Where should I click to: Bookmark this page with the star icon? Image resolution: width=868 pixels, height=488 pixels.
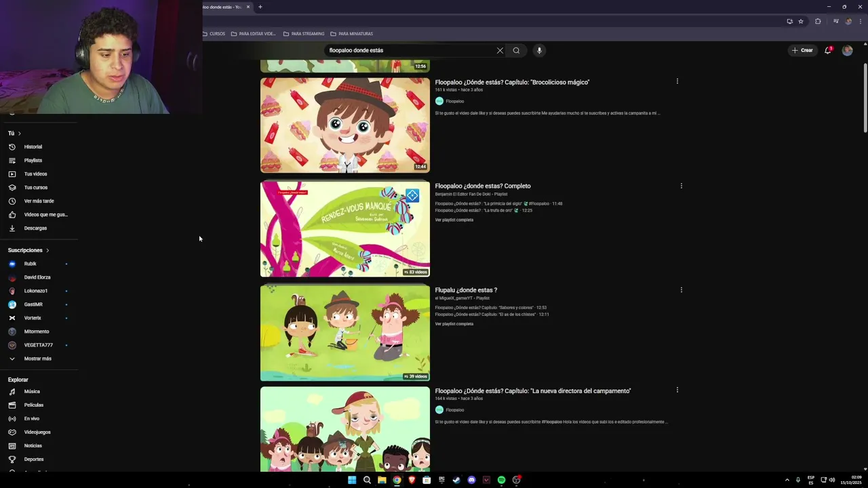click(x=801, y=21)
